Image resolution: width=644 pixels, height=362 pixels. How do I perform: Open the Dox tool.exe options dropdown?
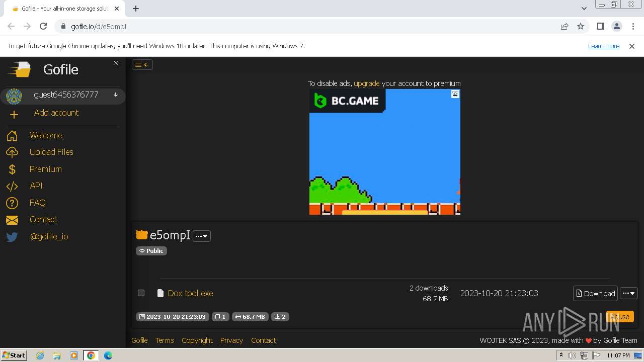(x=629, y=293)
